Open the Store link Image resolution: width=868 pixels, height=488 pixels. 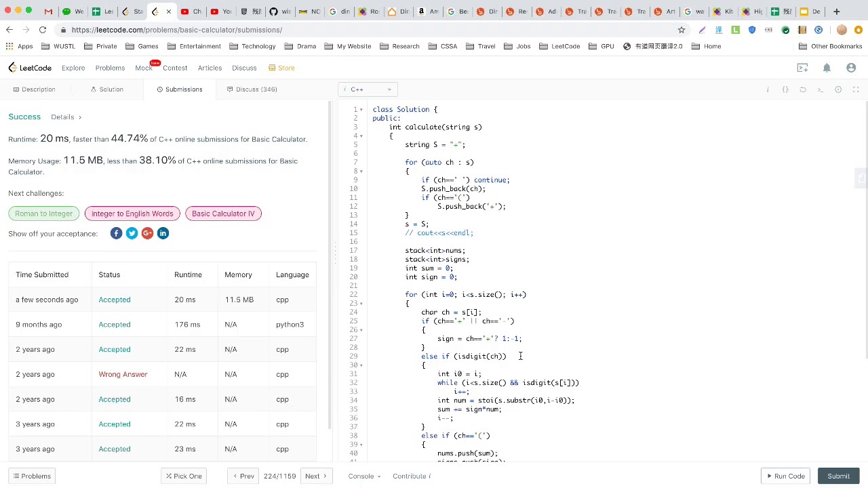pyautogui.click(x=281, y=68)
